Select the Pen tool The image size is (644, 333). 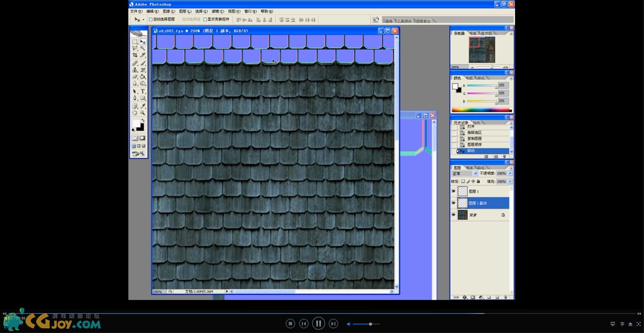pos(135,98)
